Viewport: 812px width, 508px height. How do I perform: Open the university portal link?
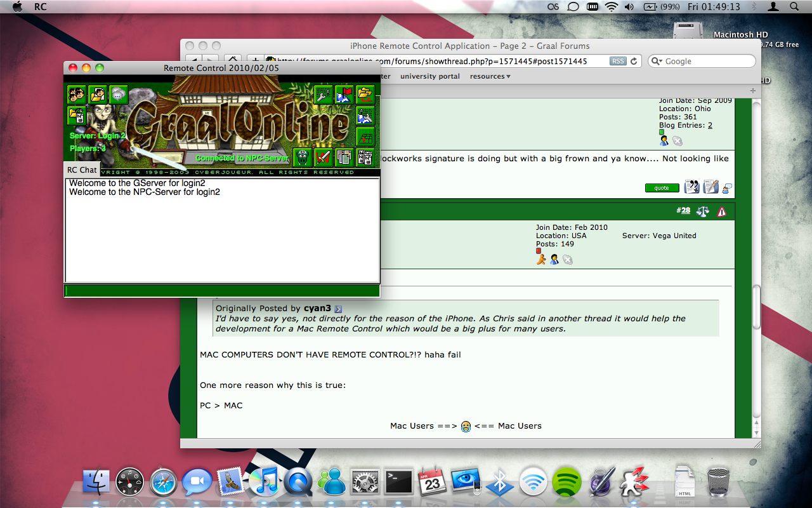point(430,76)
